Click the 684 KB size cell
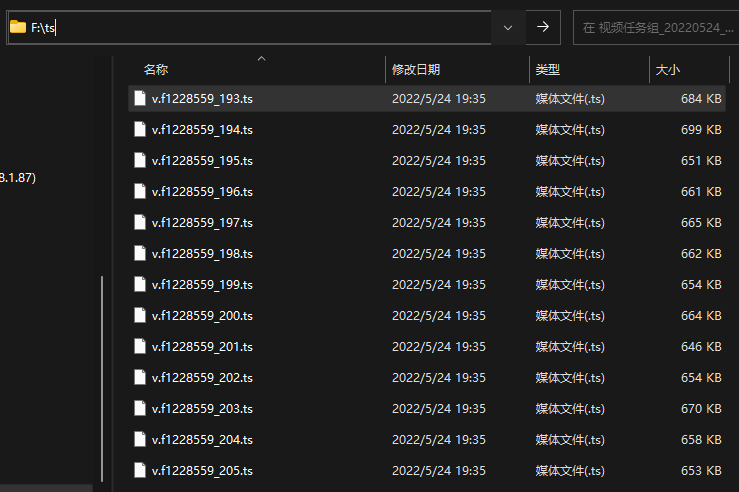 click(701, 98)
